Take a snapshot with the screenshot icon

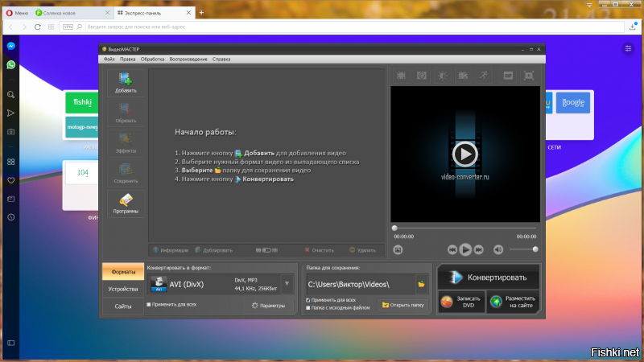pyautogui.click(x=398, y=249)
